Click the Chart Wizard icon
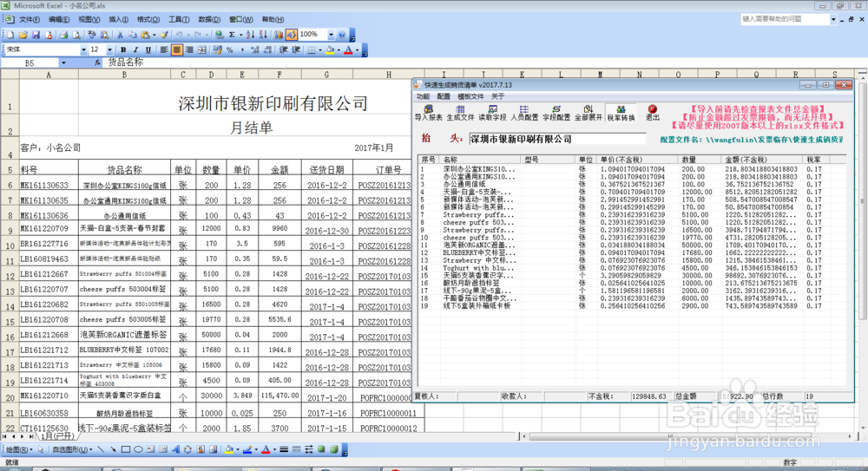The height and width of the screenshot is (471, 868). [279, 35]
